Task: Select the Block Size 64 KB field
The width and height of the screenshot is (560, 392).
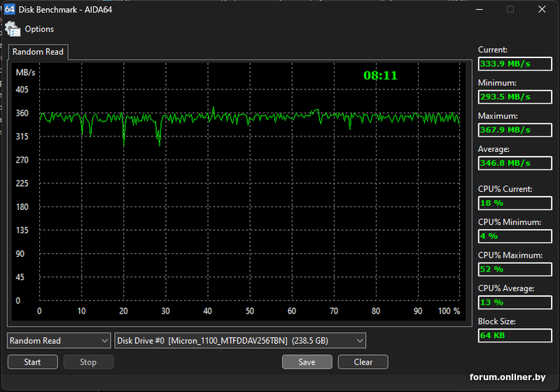Action: click(x=514, y=335)
